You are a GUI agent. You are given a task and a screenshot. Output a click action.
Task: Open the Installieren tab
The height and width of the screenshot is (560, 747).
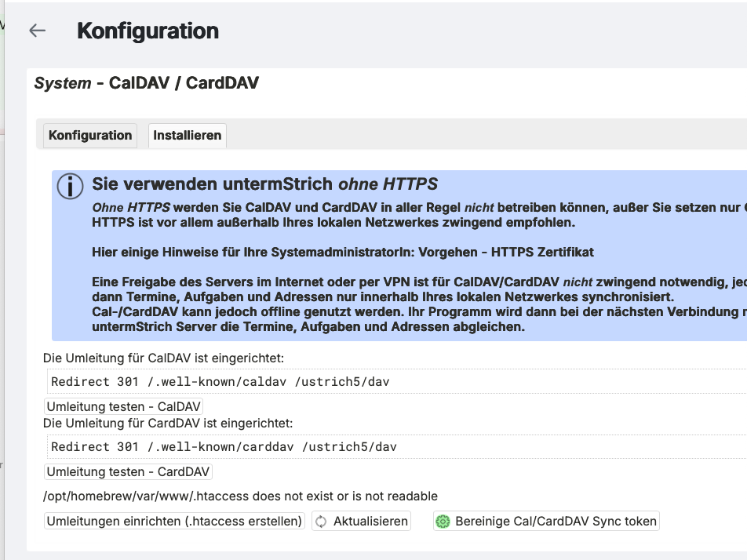(x=188, y=135)
